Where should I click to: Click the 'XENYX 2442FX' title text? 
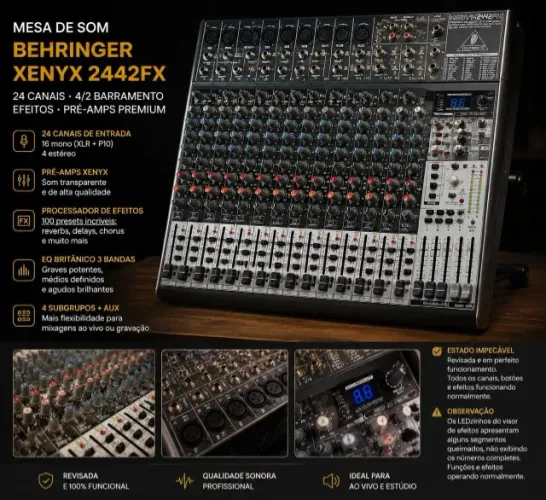pos(89,73)
